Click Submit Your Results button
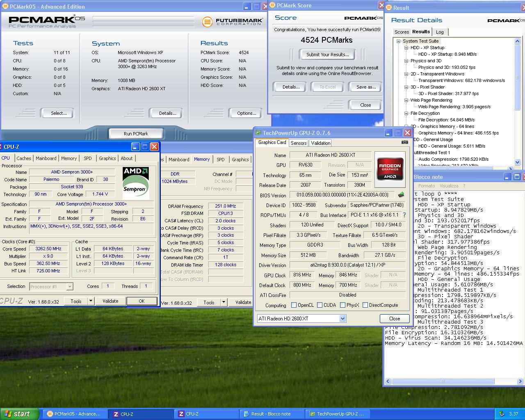Image resolution: width=525 pixels, height=420 pixels. pos(327,55)
